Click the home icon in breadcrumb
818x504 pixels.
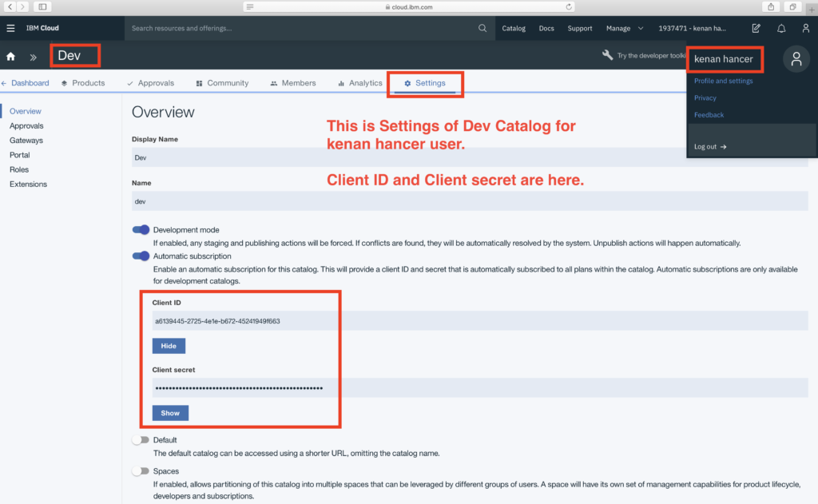(11, 57)
